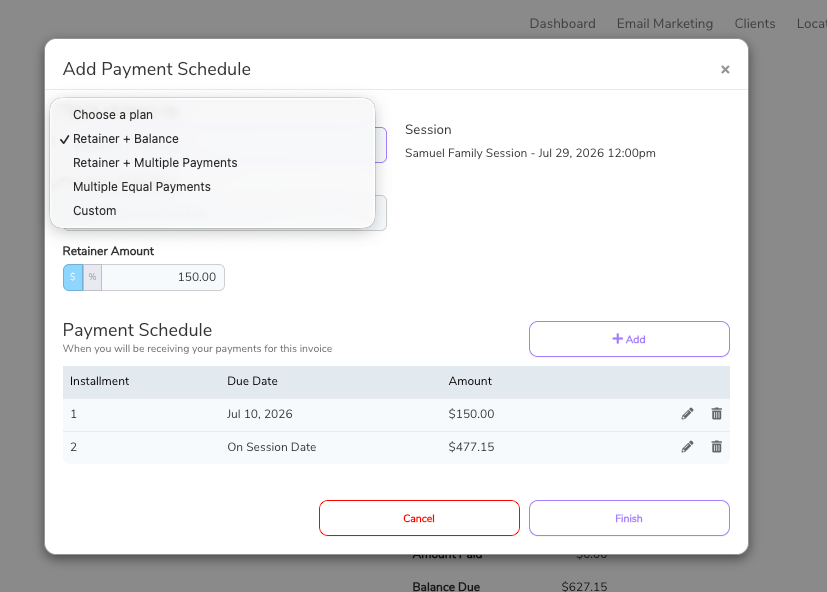Click the $477.15 amount cell
The height and width of the screenshot is (592, 827).
(x=471, y=447)
